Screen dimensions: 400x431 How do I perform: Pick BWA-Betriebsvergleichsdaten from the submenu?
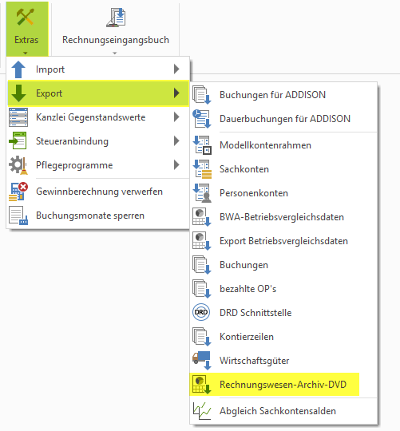click(x=284, y=217)
